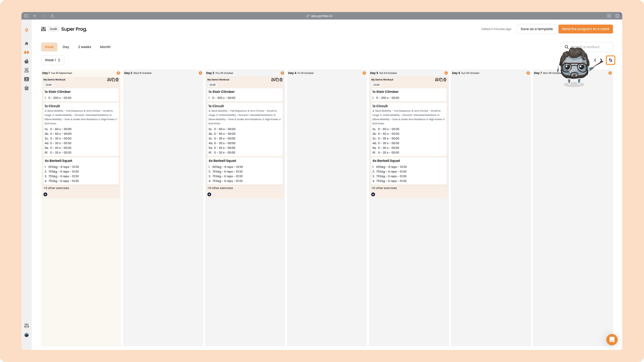Add an exercise to Day 3 workout
Image resolution: width=644 pixels, height=362 pixels.
(x=209, y=194)
